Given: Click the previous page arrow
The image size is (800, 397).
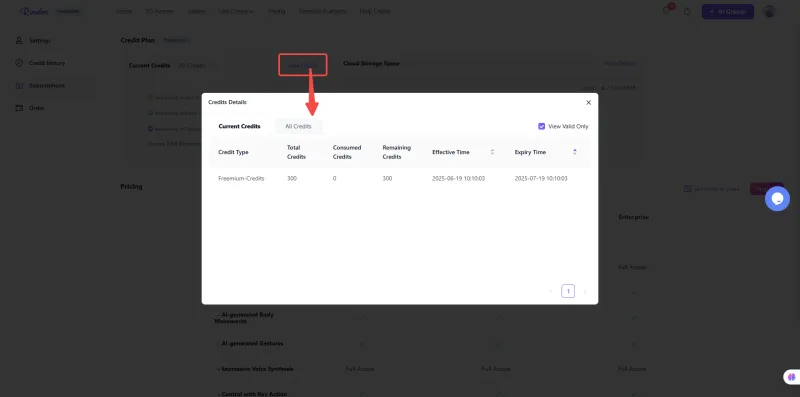Looking at the screenshot, I should tap(551, 291).
